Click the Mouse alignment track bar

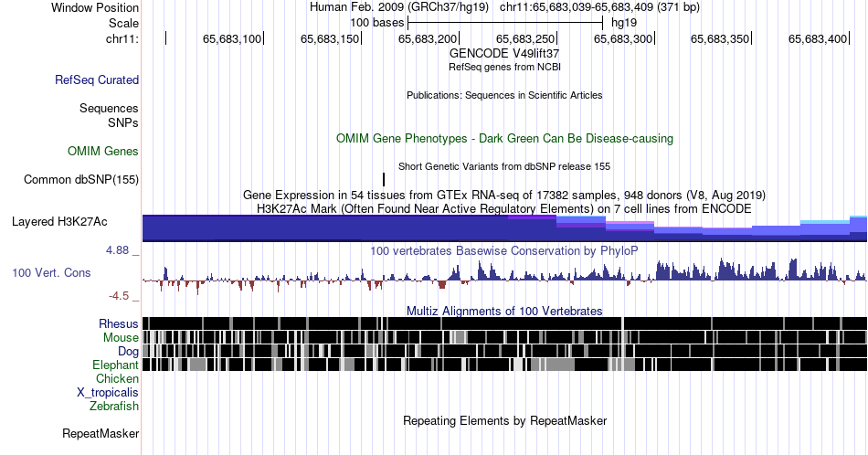(504, 337)
